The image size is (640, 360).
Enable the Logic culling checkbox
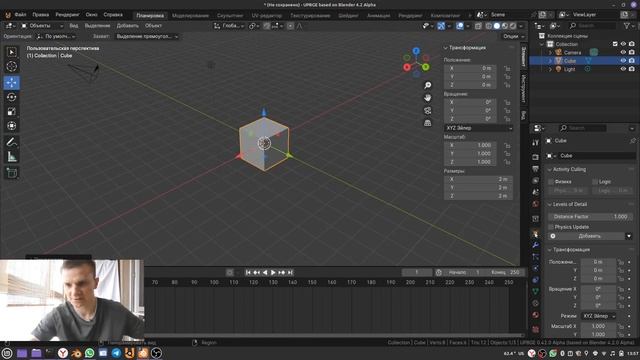[x=595, y=182]
